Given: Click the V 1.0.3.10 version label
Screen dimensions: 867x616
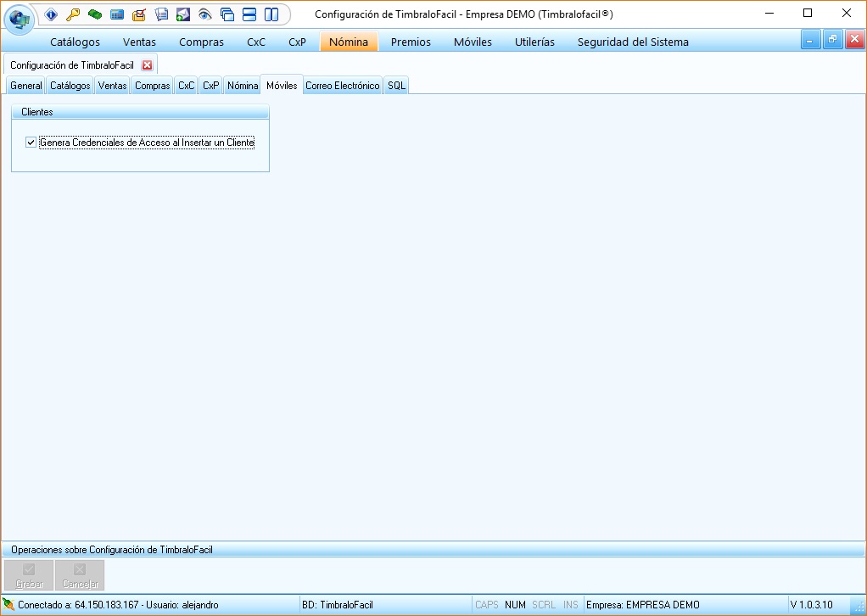Looking at the screenshot, I should click(x=811, y=605).
